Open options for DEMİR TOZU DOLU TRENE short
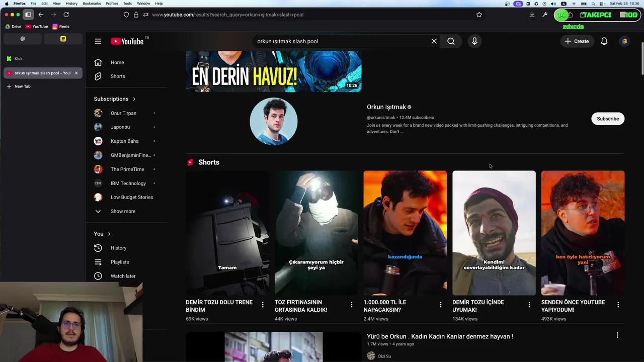Screen dimensions: 644x362 pos(263,305)
